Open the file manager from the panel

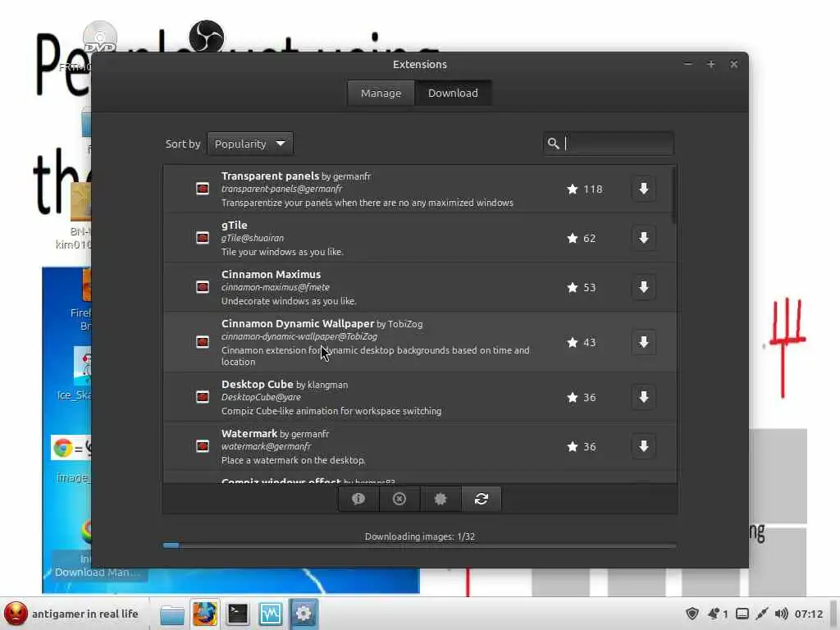point(172,614)
